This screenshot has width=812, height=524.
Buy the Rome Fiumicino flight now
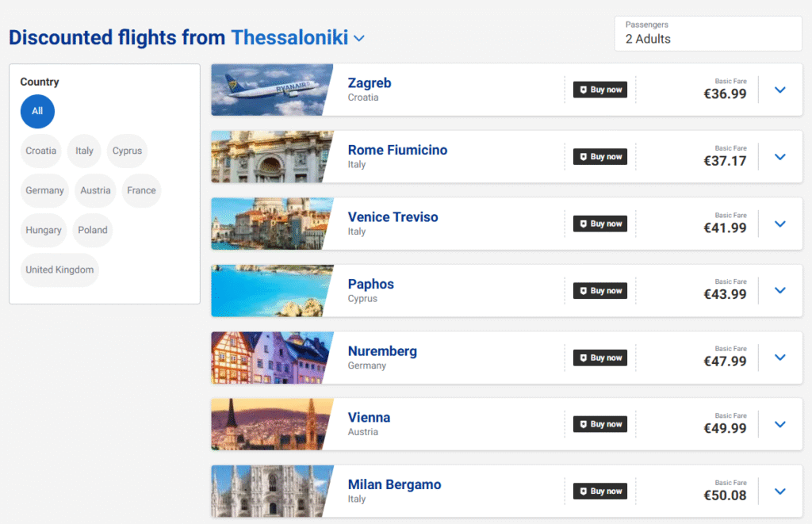(x=600, y=157)
